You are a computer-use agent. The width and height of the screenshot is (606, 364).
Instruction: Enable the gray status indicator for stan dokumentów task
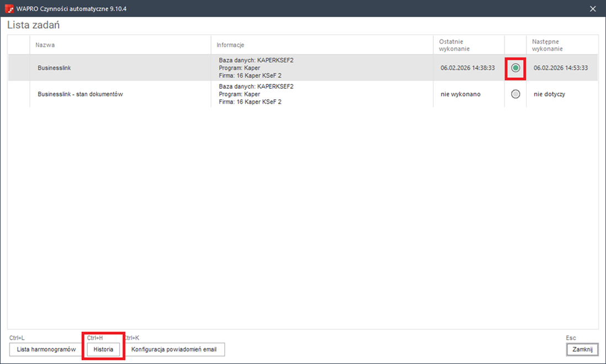coord(515,94)
